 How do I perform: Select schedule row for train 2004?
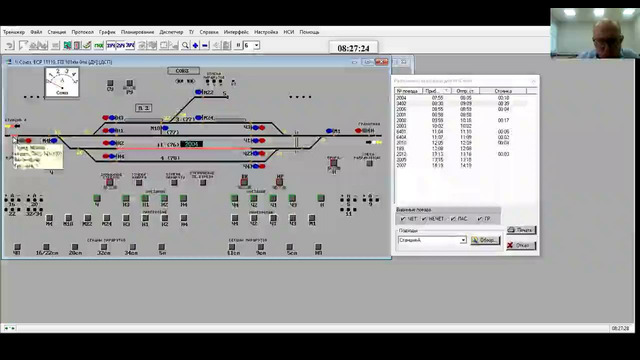point(461,98)
